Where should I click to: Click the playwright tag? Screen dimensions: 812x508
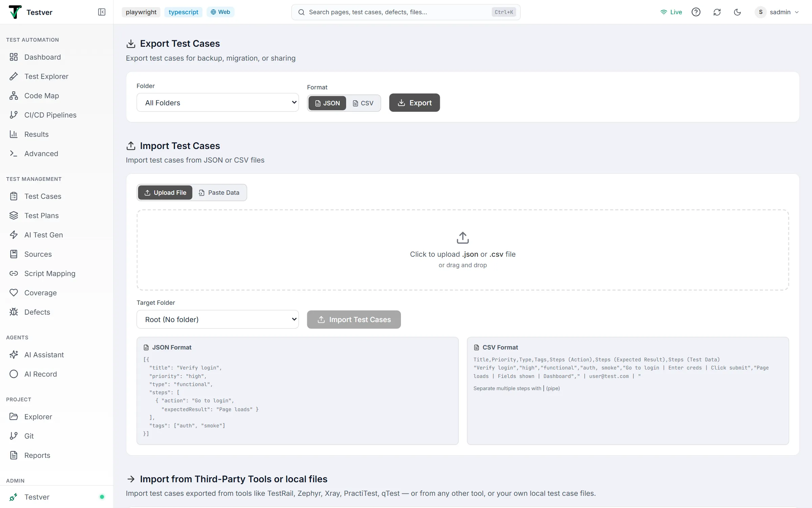pos(141,12)
